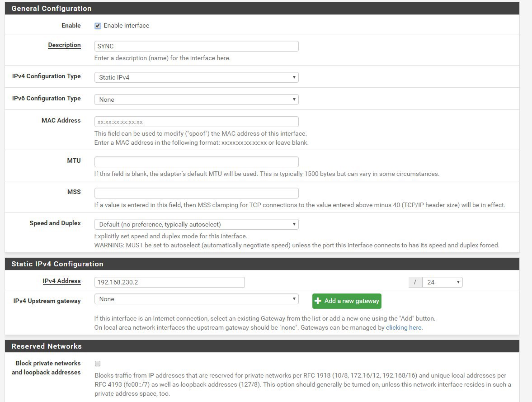Click the 'Enable interface' checkbox label text
532x402 pixels.
click(x=127, y=26)
